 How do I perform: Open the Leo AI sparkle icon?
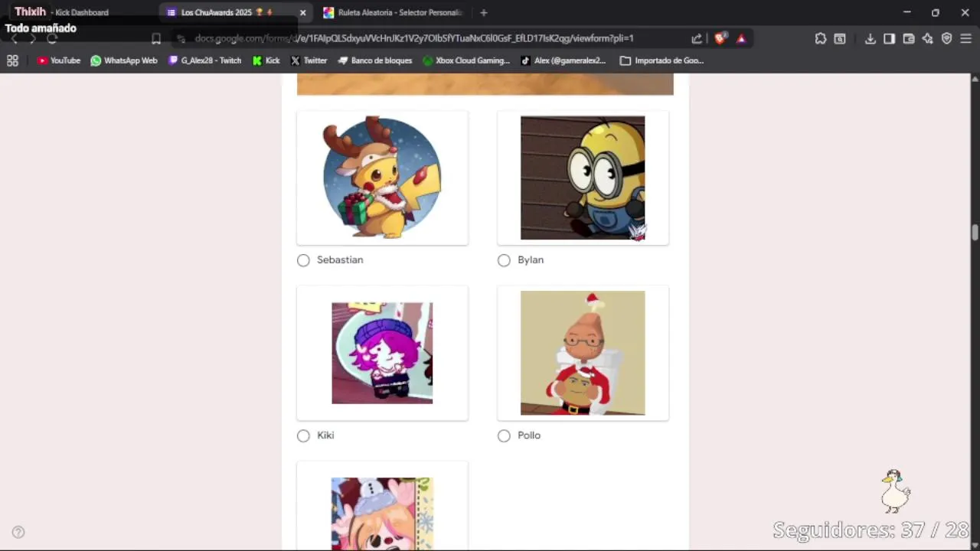(x=928, y=38)
